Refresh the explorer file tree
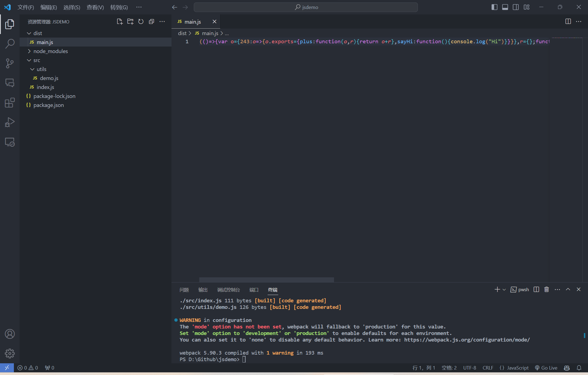 coord(141,21)
